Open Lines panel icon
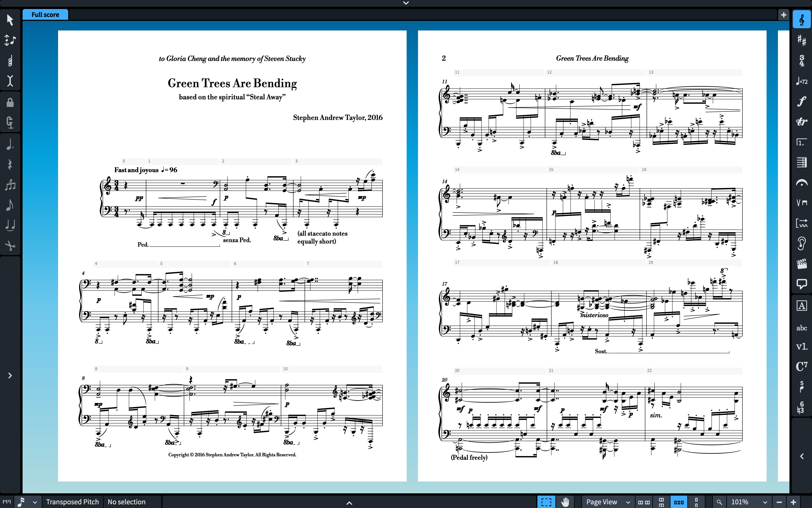The height and width of the screenshot is (508, 812). (802, 223)
